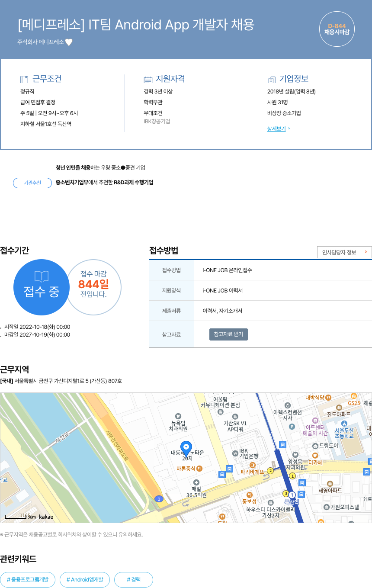
Task: Select the #Android앱개발 keyword tag
Action: pos(85,580)
